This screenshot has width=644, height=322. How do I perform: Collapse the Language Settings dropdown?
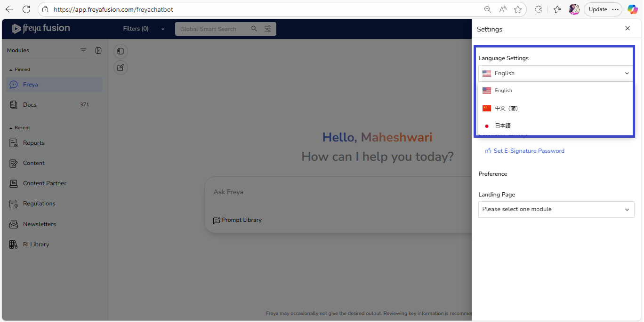point(627,73)
